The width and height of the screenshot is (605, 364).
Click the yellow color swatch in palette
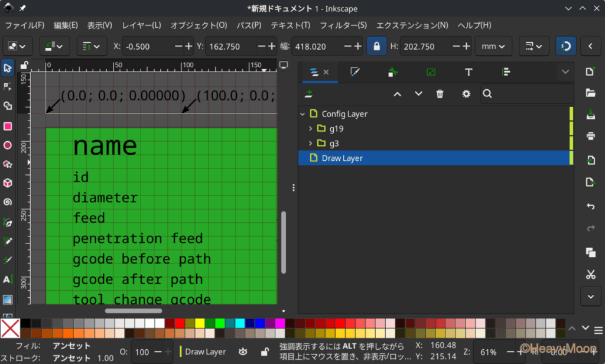point(200,323)
